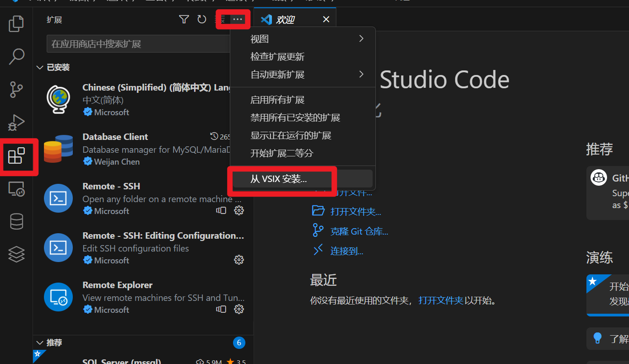This screenshot has width=629, height=364.
Task: Clear extensions search results icon
Action: pyautogui.click(x=221, y=19)
